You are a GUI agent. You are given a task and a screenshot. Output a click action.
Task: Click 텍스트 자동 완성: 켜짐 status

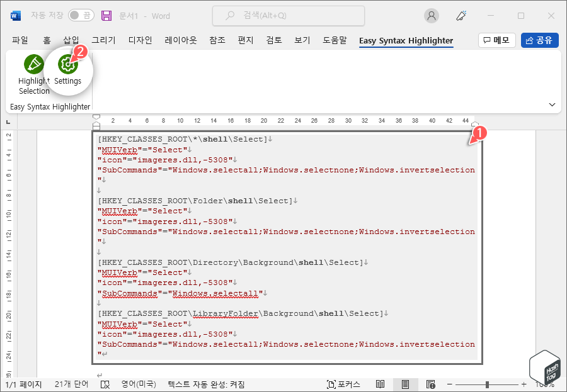click(x=206, y=384)
